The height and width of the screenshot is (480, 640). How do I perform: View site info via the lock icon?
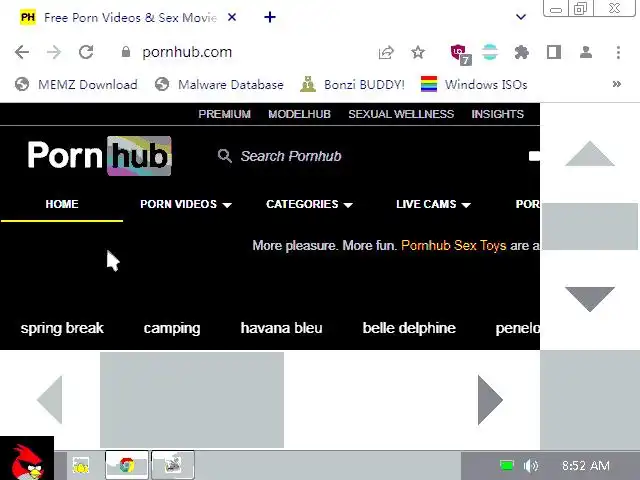126,52
